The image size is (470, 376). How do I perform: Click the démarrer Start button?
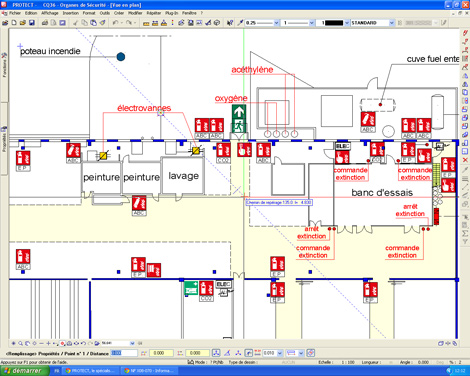click(24, 371)
